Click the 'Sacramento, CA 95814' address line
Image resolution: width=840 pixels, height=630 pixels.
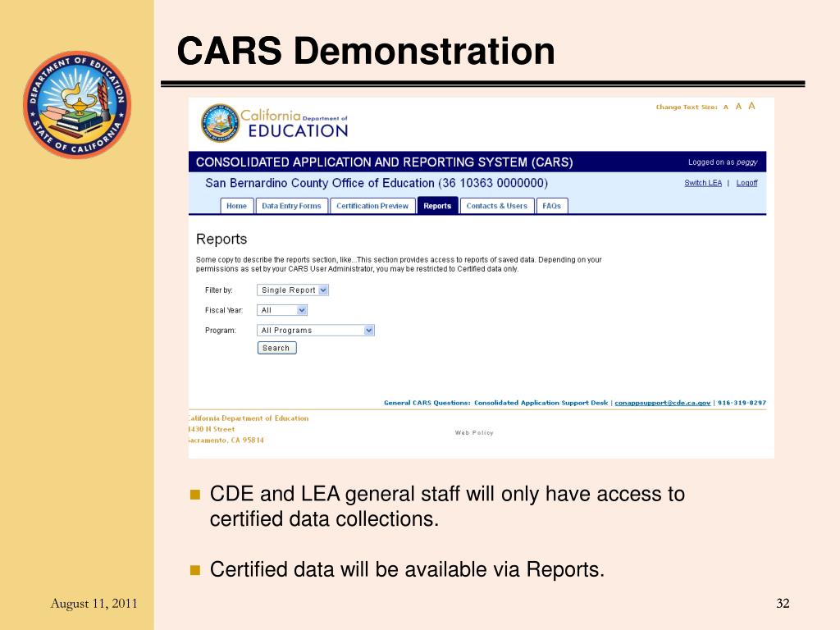[226, 441]
